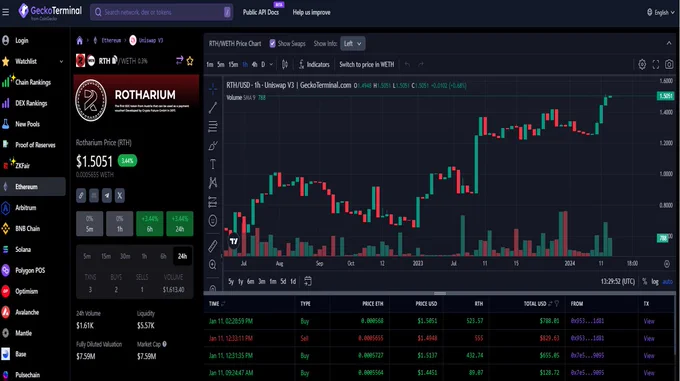Collapse the price chart panel chevron
The height and width of the screenshot is (381, 680).
669,43
